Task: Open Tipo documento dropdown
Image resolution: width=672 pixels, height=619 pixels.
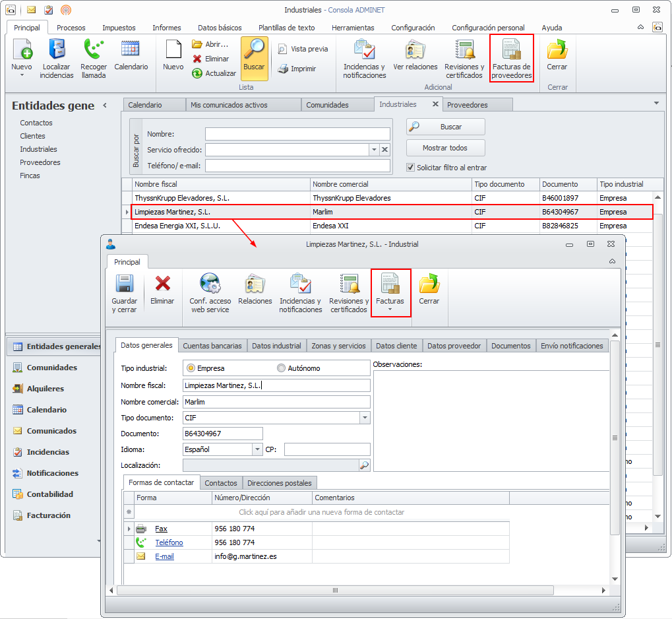Action: pyautogui.click(x=365, y=418)
